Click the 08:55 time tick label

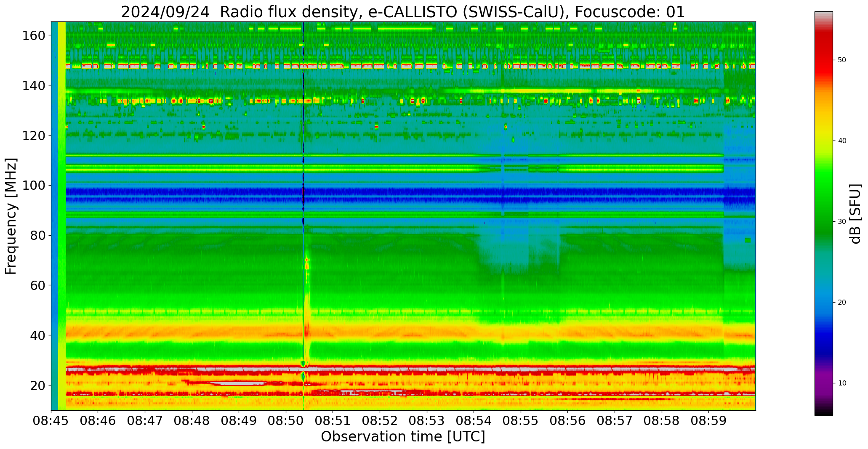[x=521, y=421]
